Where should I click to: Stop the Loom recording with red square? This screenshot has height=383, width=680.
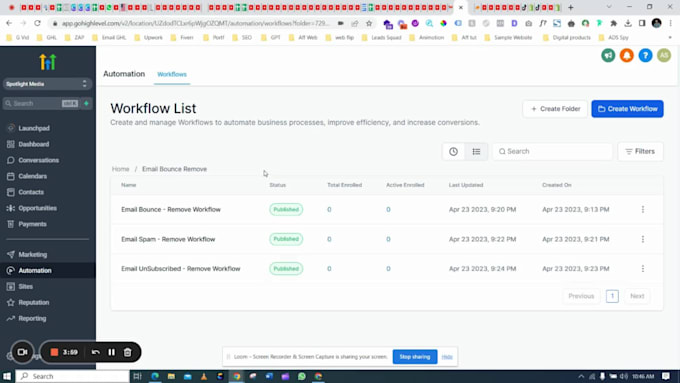point(54,352)
